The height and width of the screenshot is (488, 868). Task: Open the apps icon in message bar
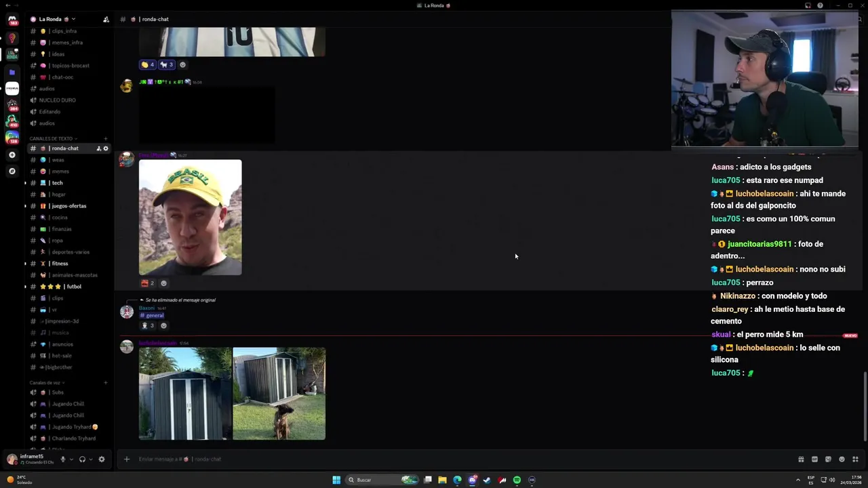click(855, 459)
